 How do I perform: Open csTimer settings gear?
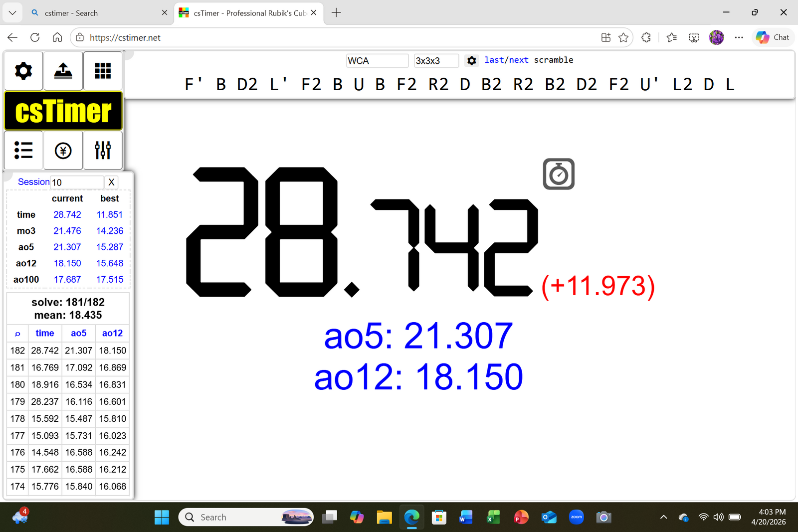pyautogui.click(x=23, y=71)
